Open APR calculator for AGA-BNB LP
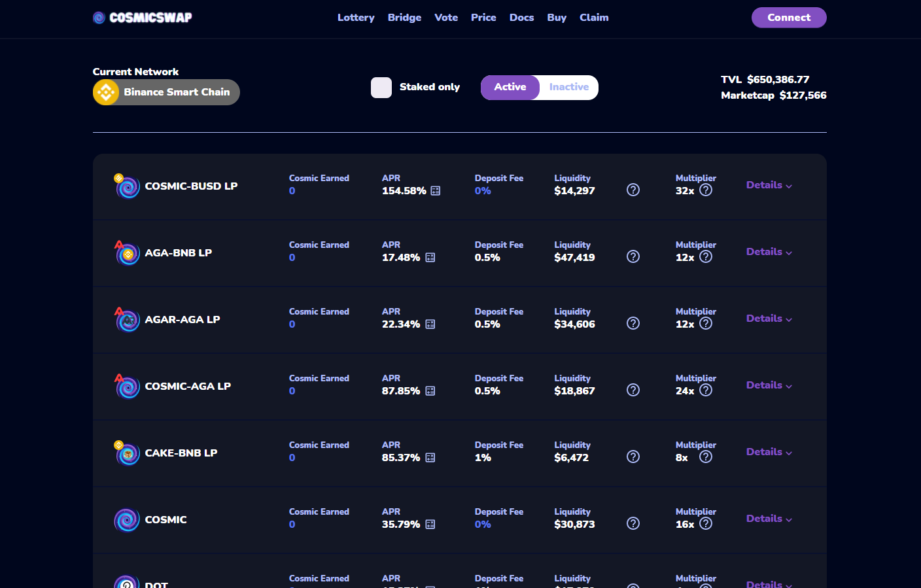Image resolution: width=921 pixels, height=588 pixels. [430, 258]
